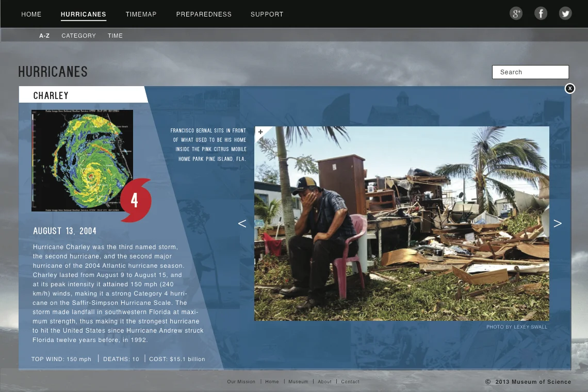
Task: Select the CHARLEY panel title
Action: click(51, 95)
